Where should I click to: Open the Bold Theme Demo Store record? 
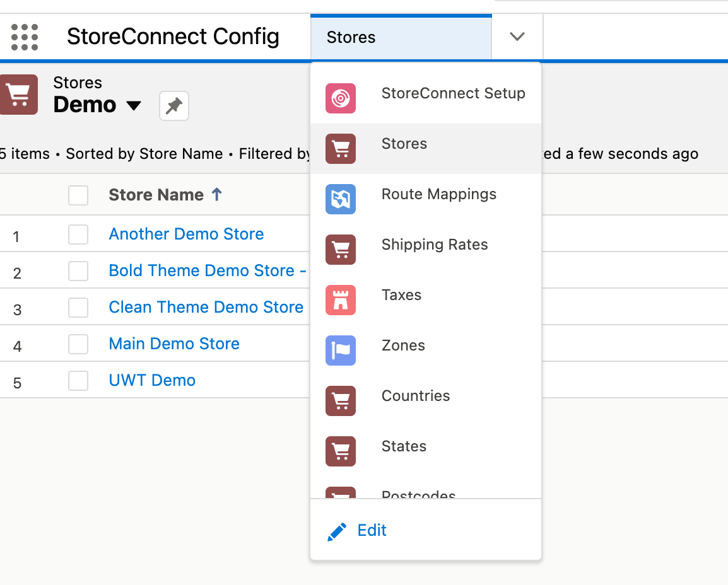207,270
